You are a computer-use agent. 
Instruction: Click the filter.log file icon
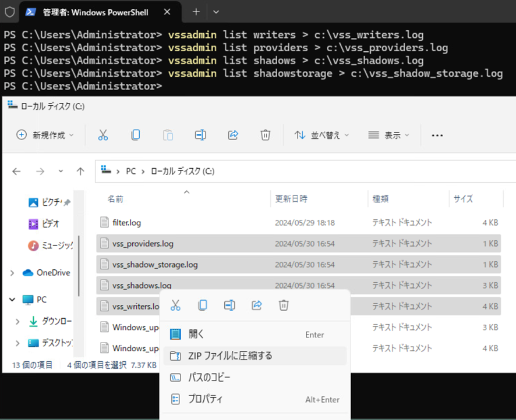tap(104, 222)
